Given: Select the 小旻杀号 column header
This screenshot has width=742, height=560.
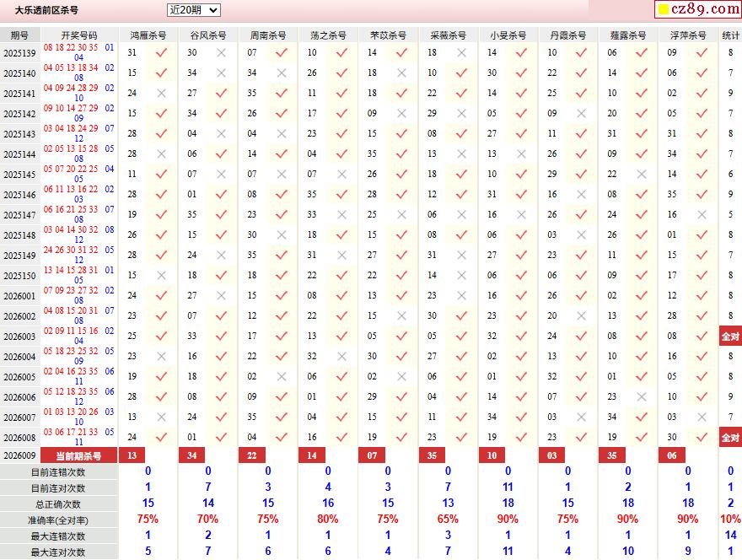Looking at the screenshot, I should [508, 35].
